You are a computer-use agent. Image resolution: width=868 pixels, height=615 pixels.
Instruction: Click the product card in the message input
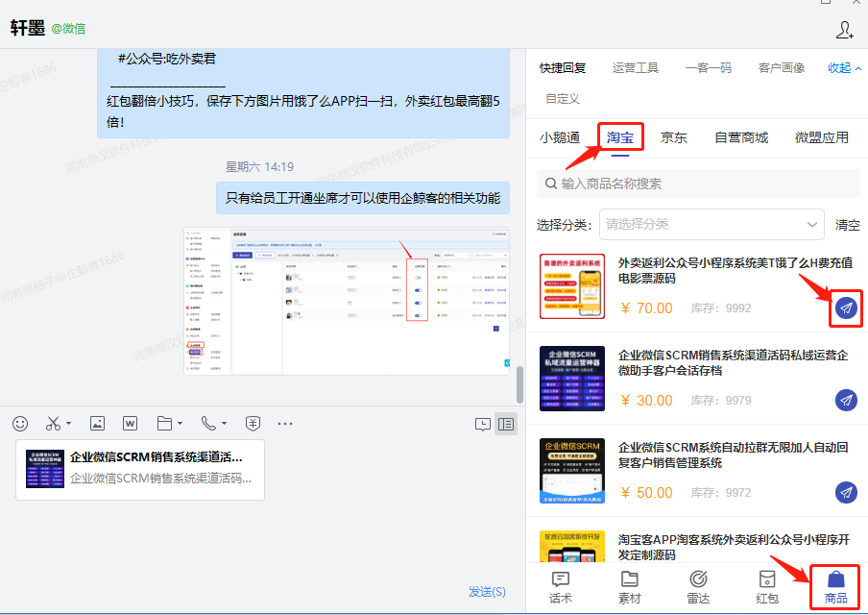pos(140,470)
